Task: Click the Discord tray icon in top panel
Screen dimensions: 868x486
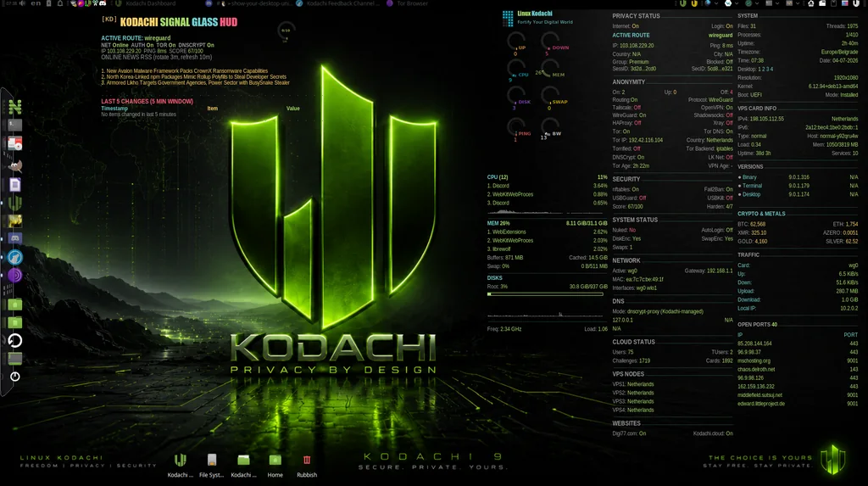Action: click(103, 3)
